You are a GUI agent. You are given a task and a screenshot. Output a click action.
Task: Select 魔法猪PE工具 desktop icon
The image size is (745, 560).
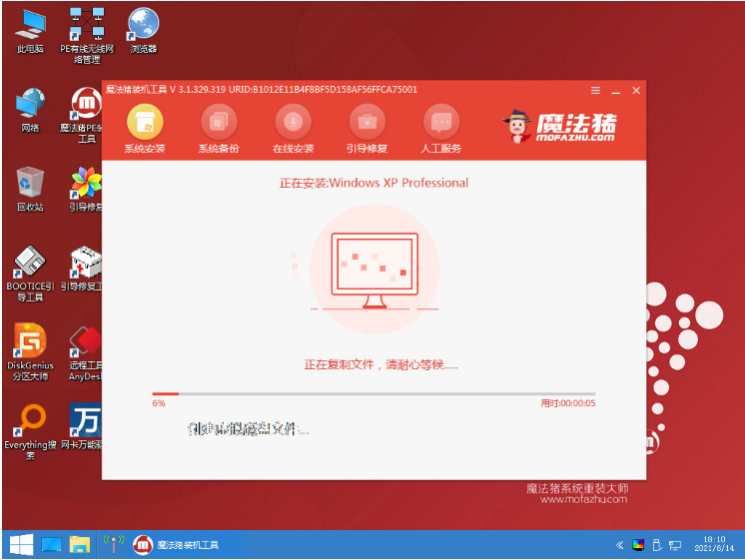[86, 116]
